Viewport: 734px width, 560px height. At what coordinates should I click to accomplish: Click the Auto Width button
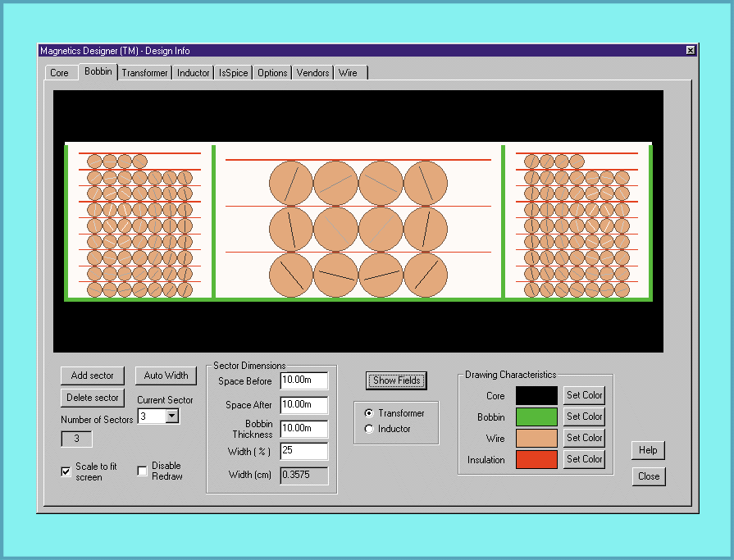[x=166, y=376]
